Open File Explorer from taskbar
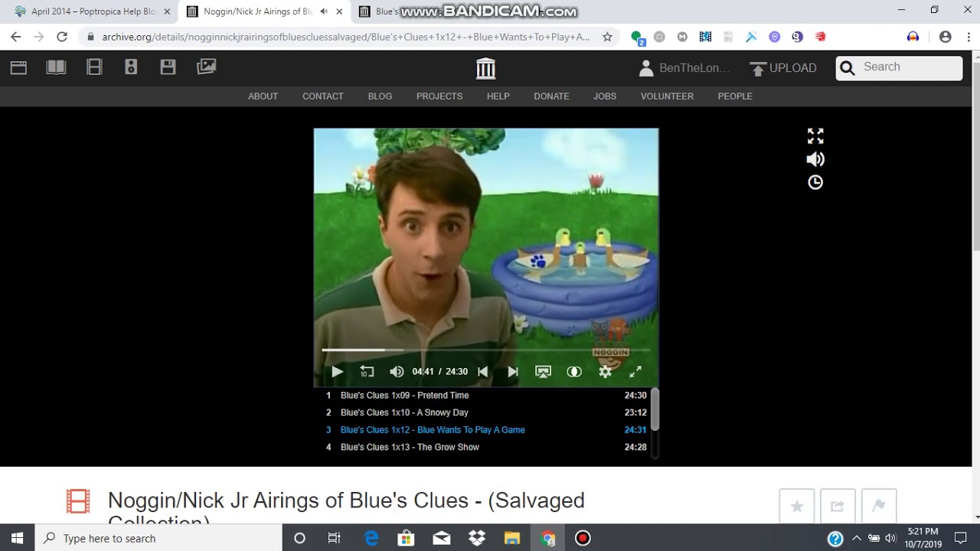The image size is (980, 551). point(512,538)
